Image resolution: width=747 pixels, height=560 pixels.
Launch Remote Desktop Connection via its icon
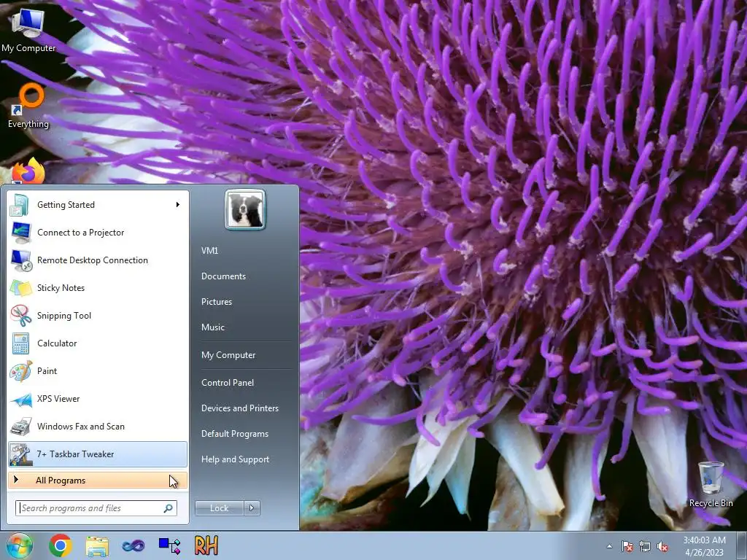pos(20,260)
